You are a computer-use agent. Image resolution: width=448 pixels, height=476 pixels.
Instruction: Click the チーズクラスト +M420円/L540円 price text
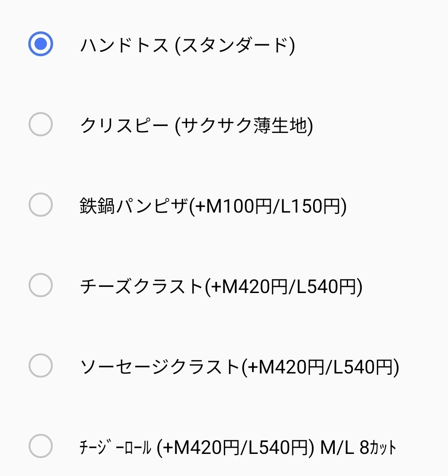tap(283, 286)
